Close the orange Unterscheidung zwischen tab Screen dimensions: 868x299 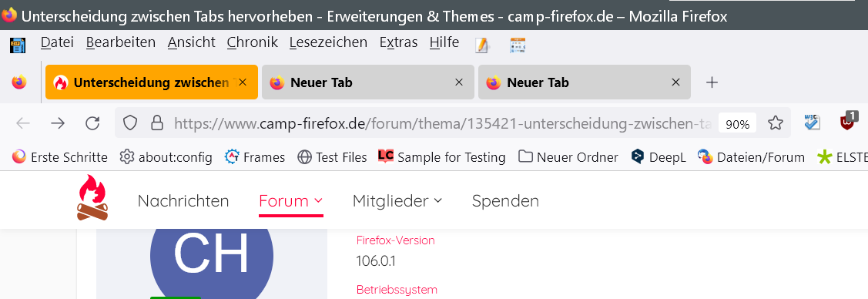pyautogui.click(x=242, y=82)
